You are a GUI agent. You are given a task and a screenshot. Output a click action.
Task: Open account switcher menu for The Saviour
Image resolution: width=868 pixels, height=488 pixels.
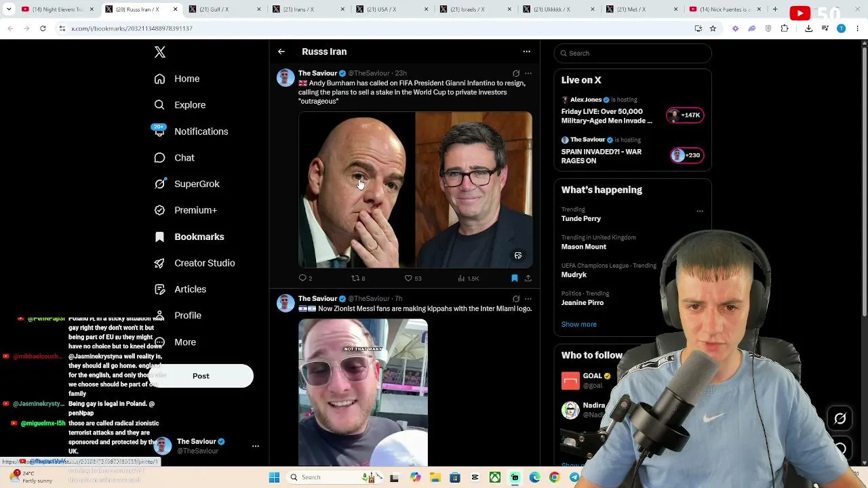256,446
